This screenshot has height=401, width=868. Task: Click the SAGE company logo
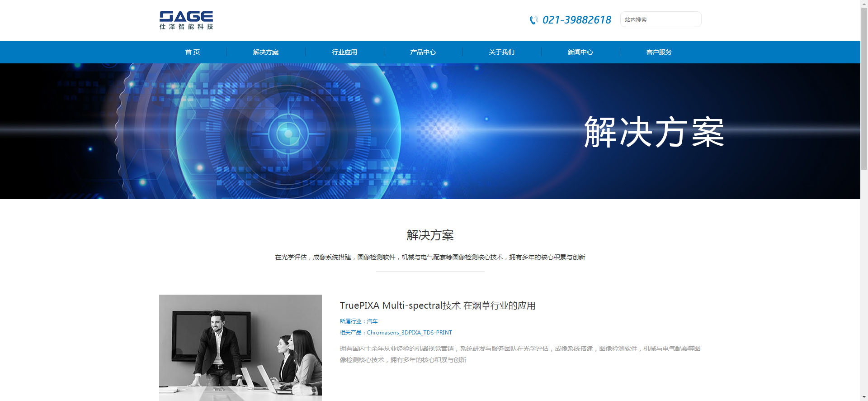tap(186, 20)
